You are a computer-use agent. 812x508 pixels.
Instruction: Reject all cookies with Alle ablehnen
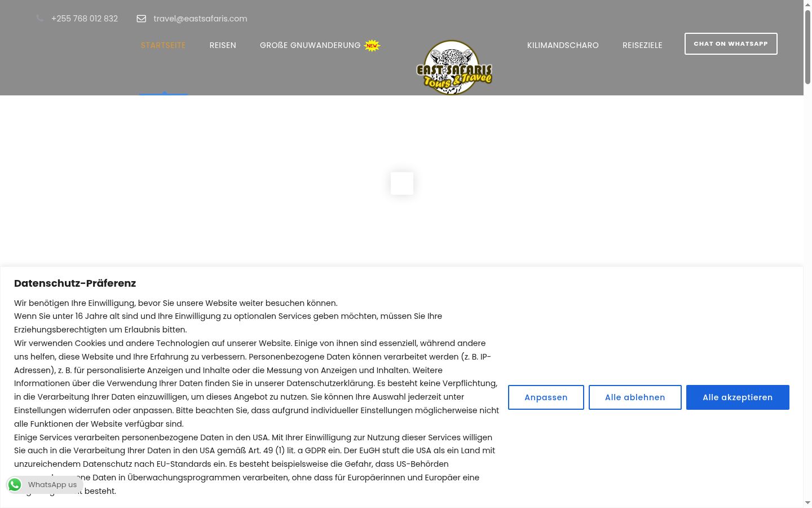point(635,397)
